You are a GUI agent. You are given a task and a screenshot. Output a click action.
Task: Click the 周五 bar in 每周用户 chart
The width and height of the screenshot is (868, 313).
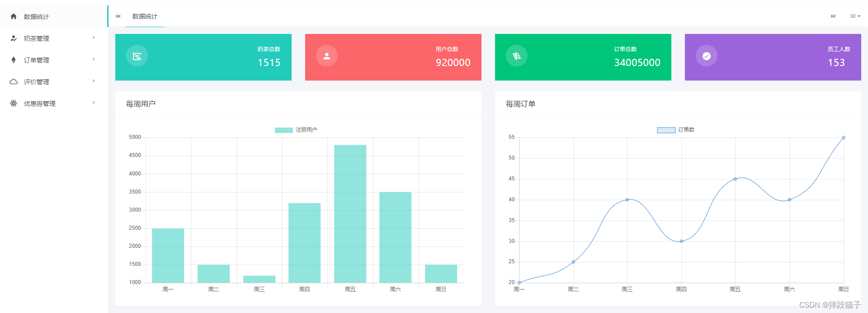pos(350,214)
